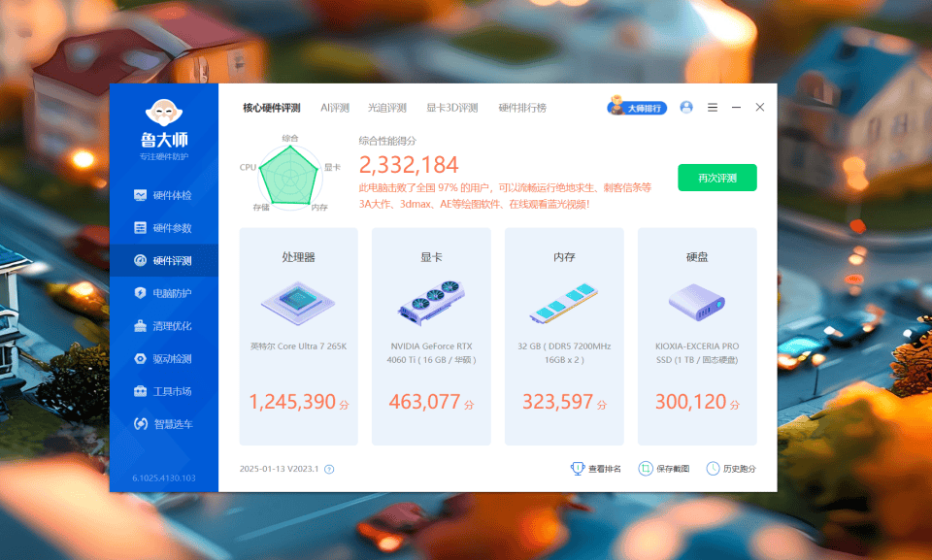Screen dimensions: 932x560
Task: Open 智慧选车 in the sidebar
Action: click(x=163, y=424)
